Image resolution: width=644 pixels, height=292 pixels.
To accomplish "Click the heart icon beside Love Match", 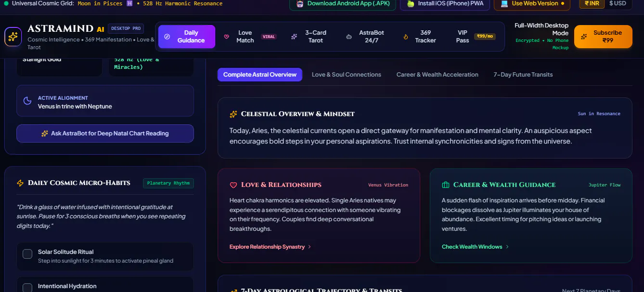I will [227, 37].
